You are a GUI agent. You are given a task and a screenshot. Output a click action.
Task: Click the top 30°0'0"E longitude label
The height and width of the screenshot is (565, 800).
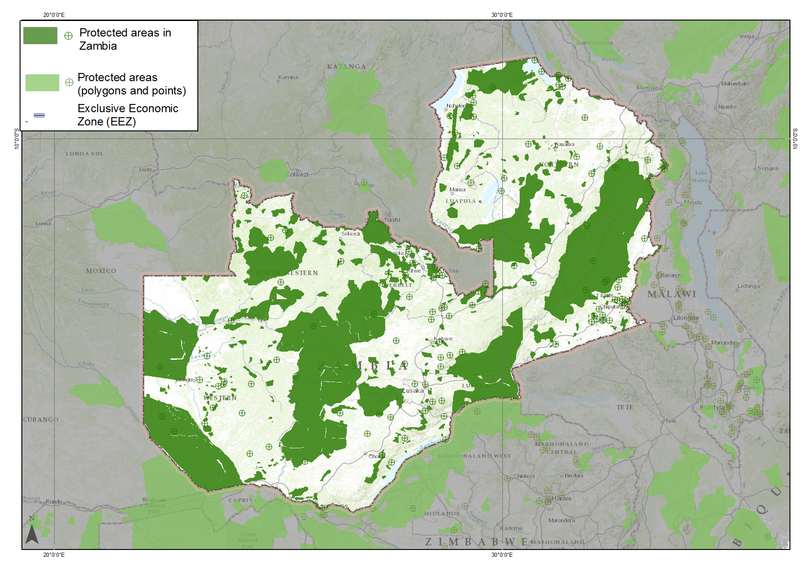click(501, 15)
